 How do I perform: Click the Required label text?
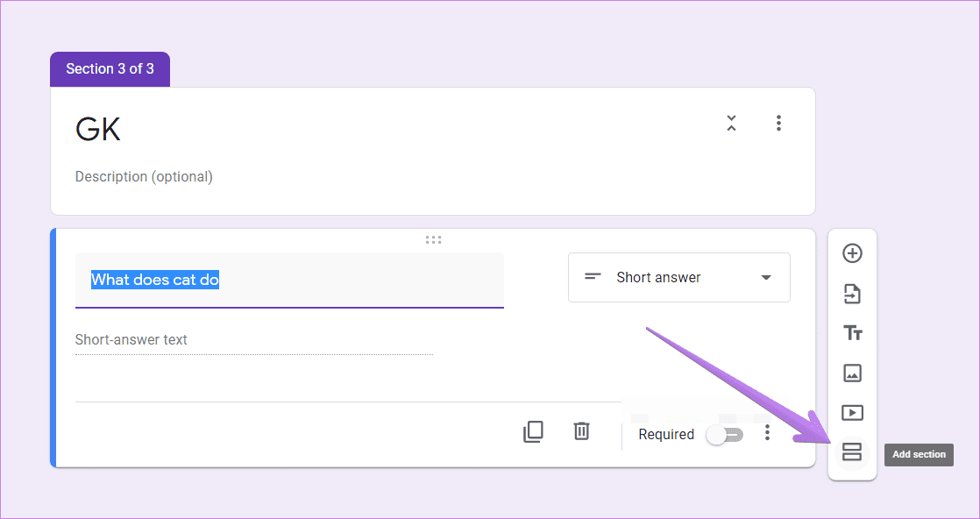click(666, 435)
